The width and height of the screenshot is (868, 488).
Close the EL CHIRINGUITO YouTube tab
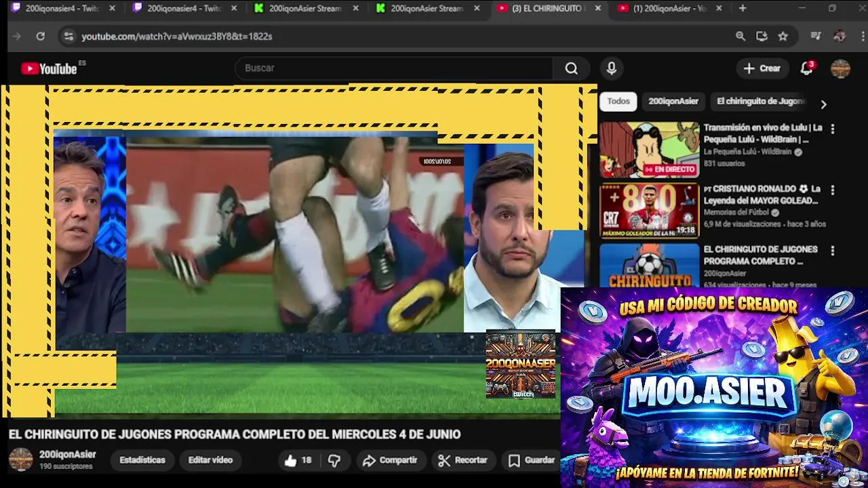coord(597,8)
